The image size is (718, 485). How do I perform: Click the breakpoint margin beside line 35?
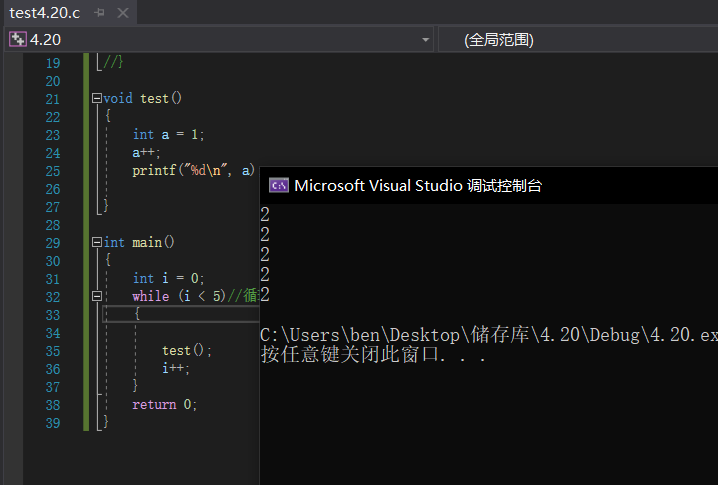tap(13, 351)
